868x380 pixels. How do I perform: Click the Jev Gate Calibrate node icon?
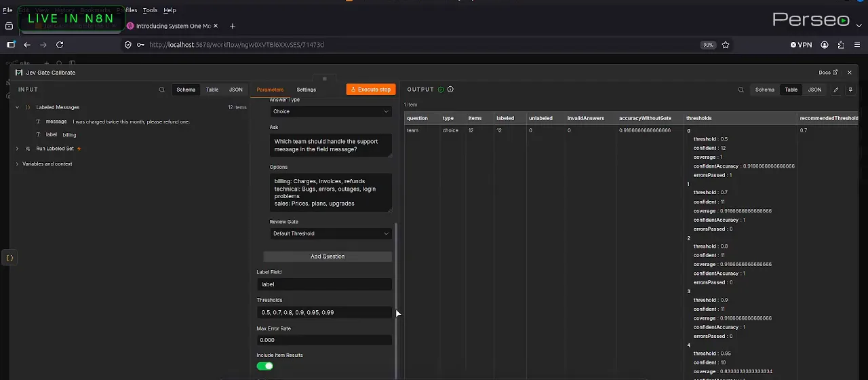tap(19, 73)
